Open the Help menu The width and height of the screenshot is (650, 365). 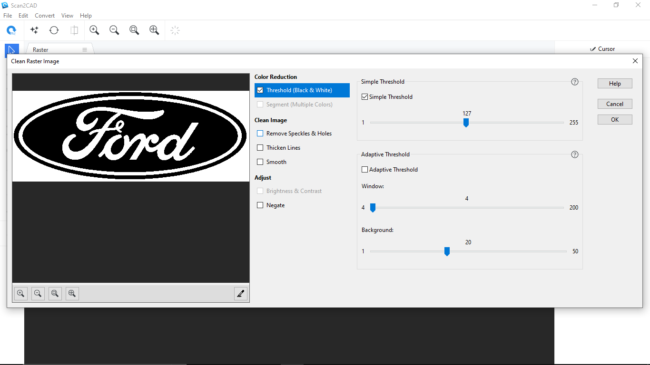85,15
